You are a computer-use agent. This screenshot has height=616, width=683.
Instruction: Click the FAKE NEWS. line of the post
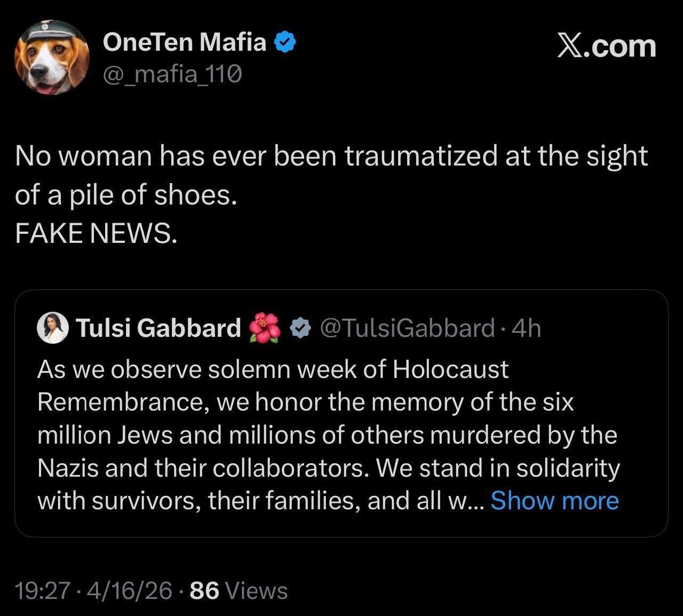(x=96, y=233)
